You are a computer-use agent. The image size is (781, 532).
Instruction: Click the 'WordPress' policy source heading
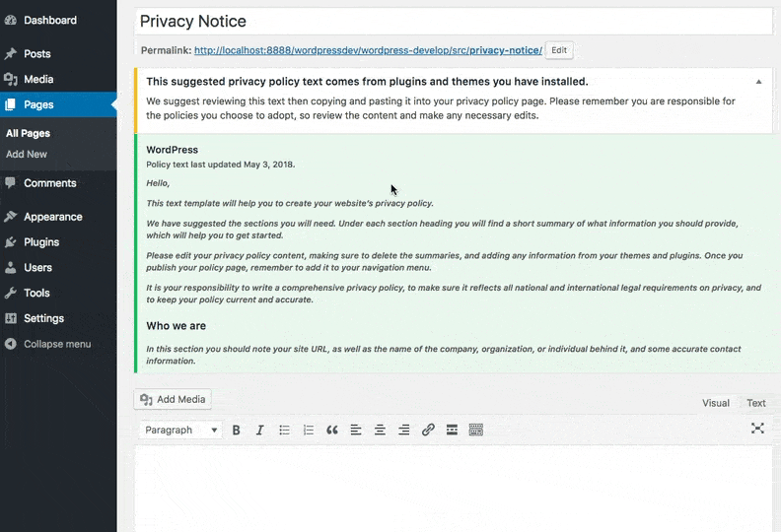pyautogui.click(x=172, y=150)
